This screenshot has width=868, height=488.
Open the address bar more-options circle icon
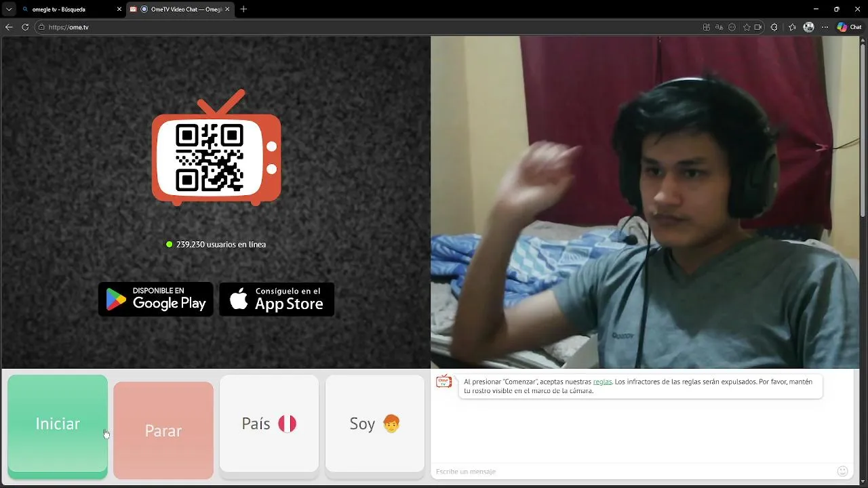click(732, 27)
